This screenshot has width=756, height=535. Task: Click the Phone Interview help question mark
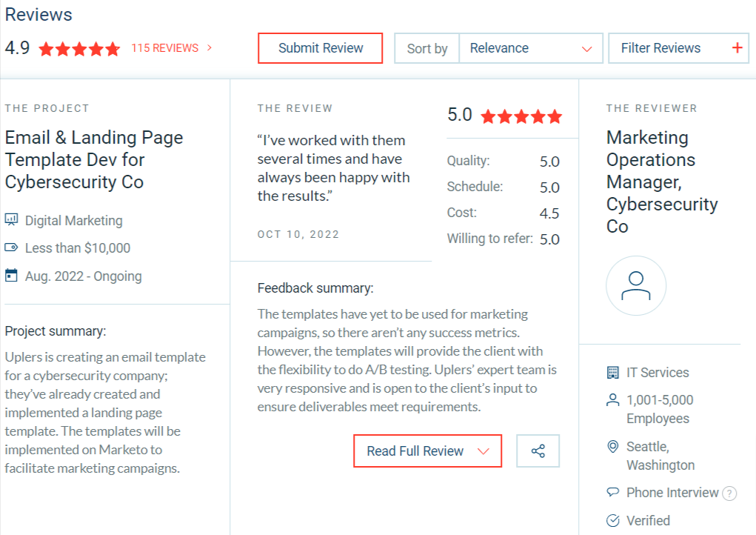point(729,494)
